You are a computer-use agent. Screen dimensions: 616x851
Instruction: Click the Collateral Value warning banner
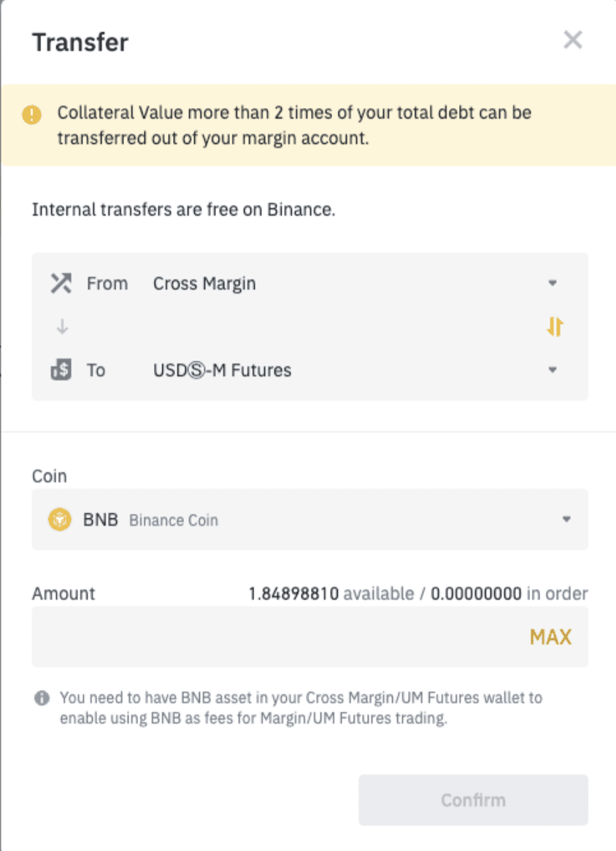(x=308, y=125)
